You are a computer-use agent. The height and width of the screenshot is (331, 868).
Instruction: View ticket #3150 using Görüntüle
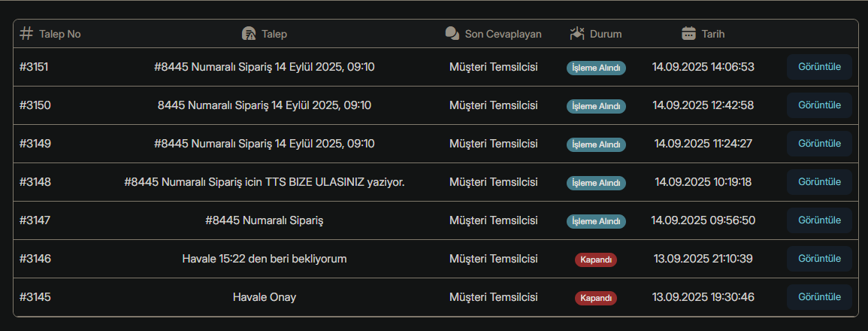pyautogui.click(x=818, y=105)
